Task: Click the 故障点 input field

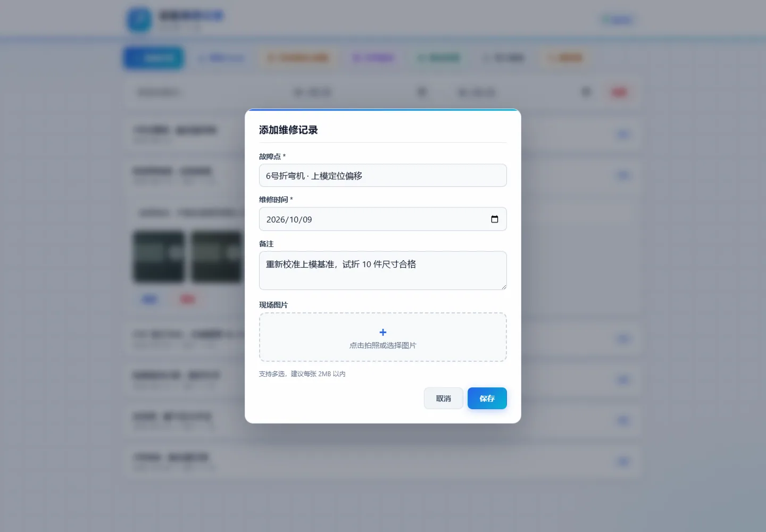Action: (x=382, y=176)
